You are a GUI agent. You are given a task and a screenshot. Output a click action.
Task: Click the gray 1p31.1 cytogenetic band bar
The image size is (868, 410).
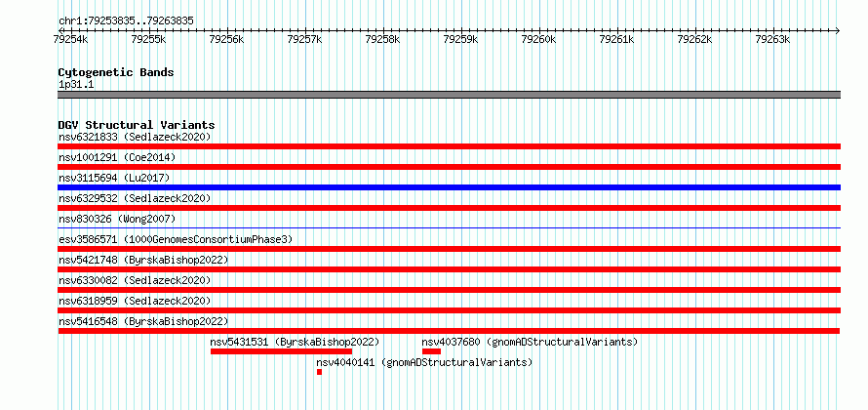coord(450,95)
